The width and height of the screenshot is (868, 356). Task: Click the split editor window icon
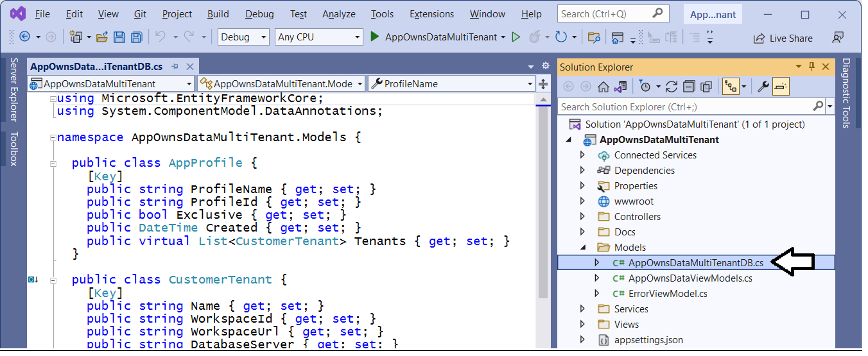coord(543,83)
